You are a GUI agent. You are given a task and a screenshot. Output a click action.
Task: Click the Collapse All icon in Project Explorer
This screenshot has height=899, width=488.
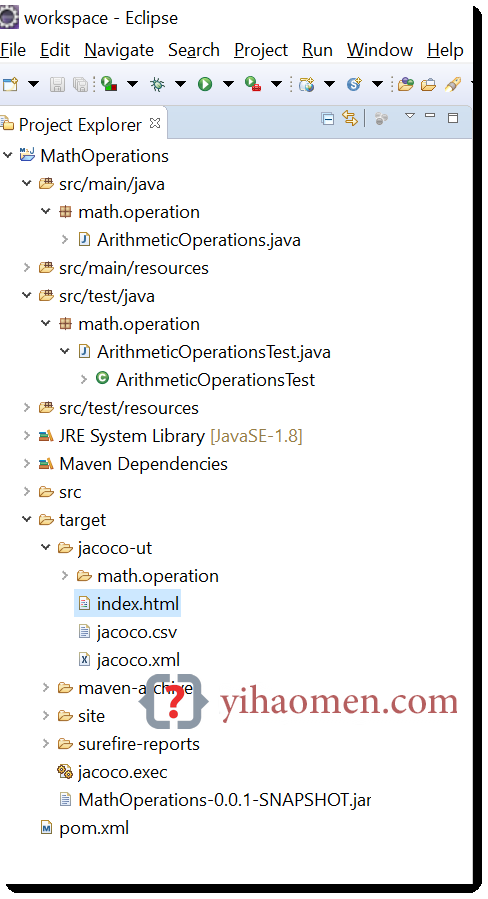[x=327, y=119]
